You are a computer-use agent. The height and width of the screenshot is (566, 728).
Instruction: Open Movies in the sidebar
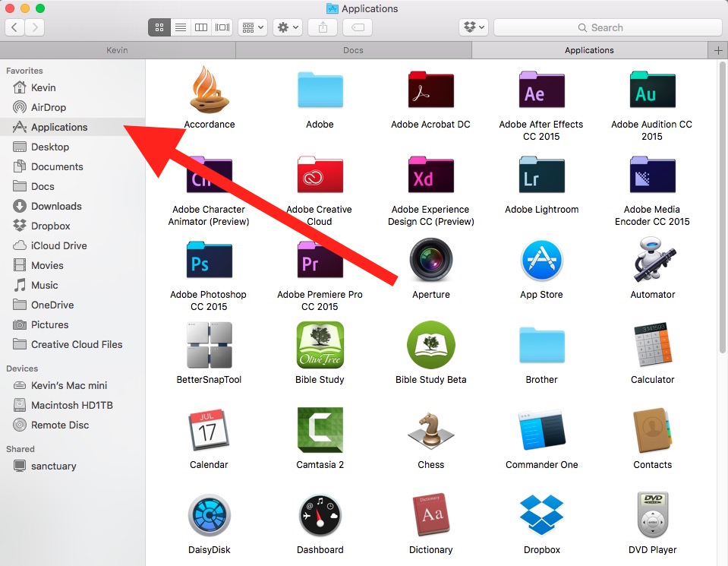point(72,265)
